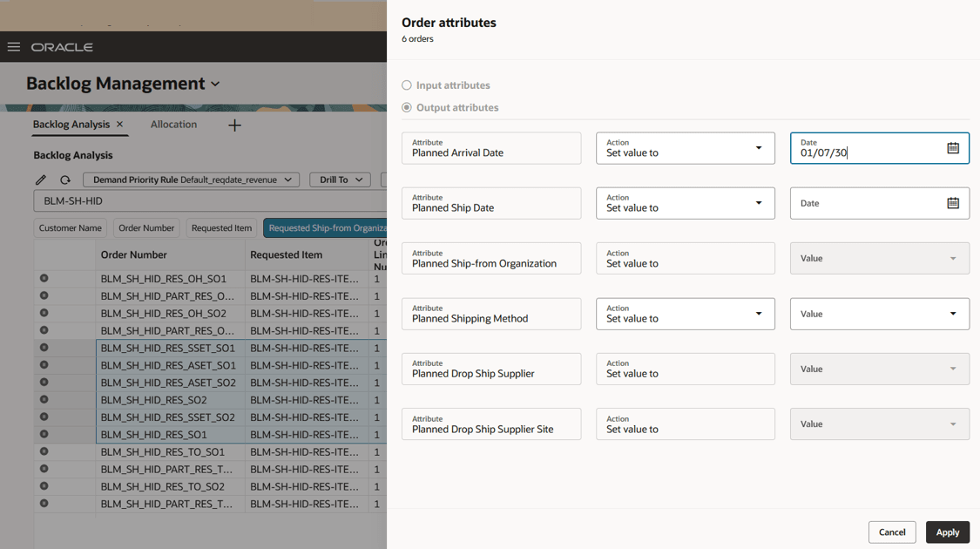Open the Demand Priority Rule dropdown
Viewport: 980px width, 549px height.
(192, 180)
